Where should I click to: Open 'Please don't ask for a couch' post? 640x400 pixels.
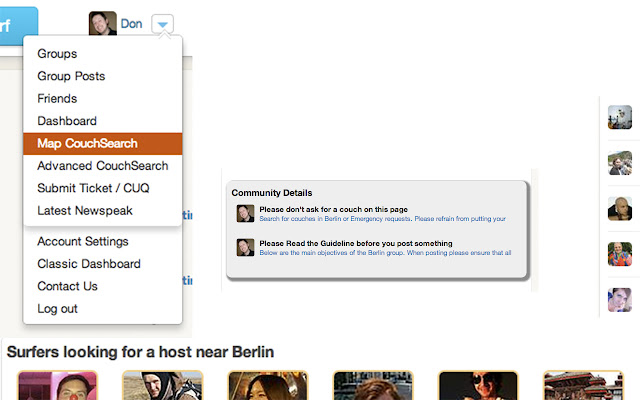[333, 209]
